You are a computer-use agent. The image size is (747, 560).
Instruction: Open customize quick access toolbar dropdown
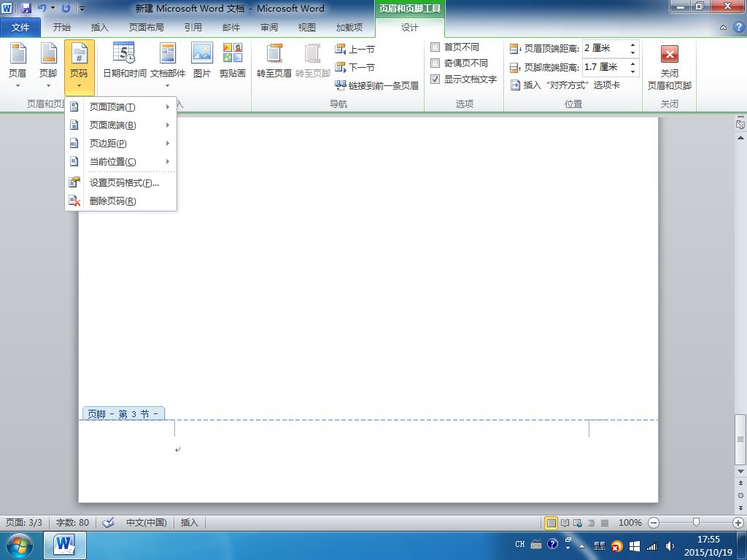[82, 8]
